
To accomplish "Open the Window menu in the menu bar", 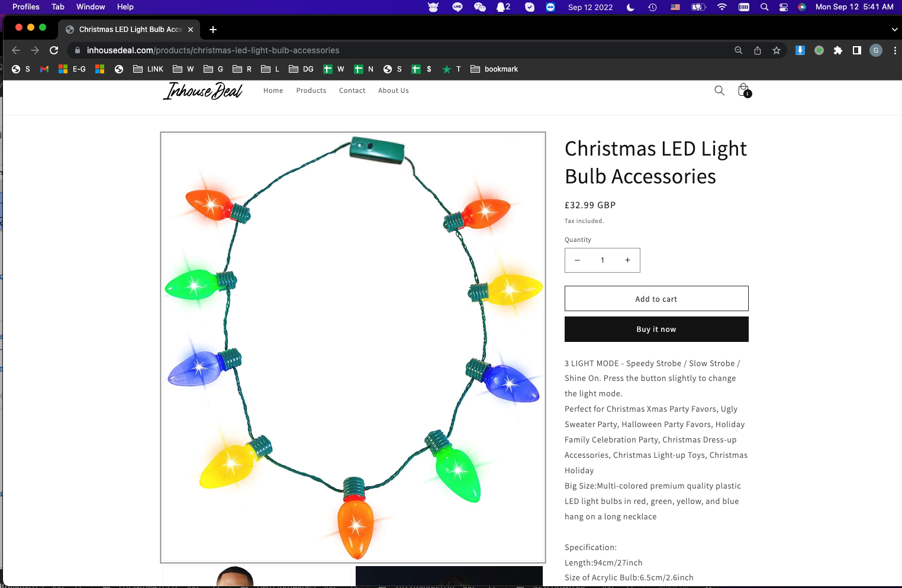I will coord(91,7).
